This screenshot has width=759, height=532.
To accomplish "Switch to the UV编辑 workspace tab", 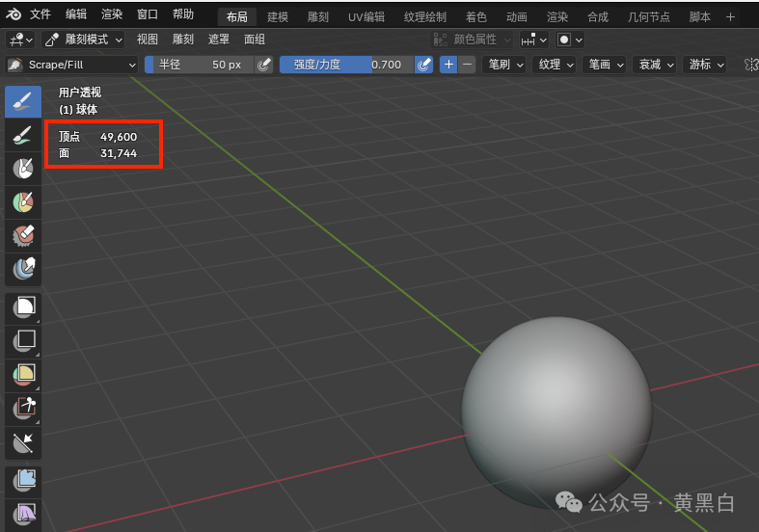I will [x=366, y=17].
